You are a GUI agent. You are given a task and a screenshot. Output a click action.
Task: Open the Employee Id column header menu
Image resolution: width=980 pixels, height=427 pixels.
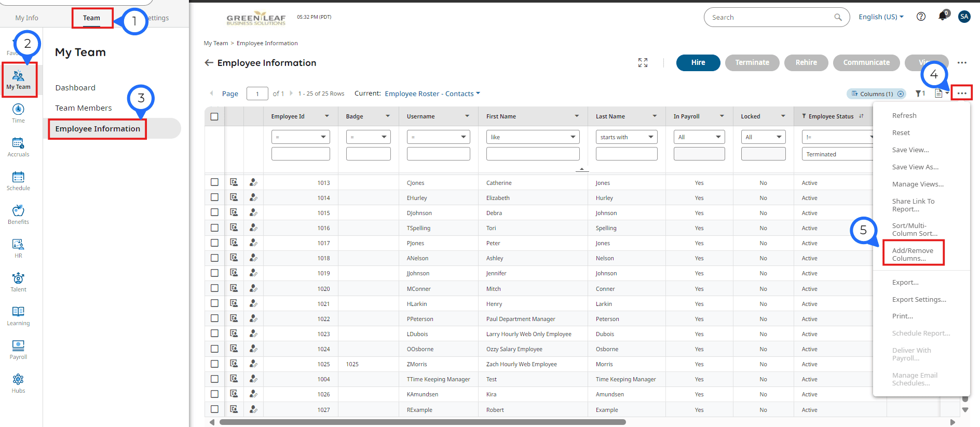[x=327, y=116]
